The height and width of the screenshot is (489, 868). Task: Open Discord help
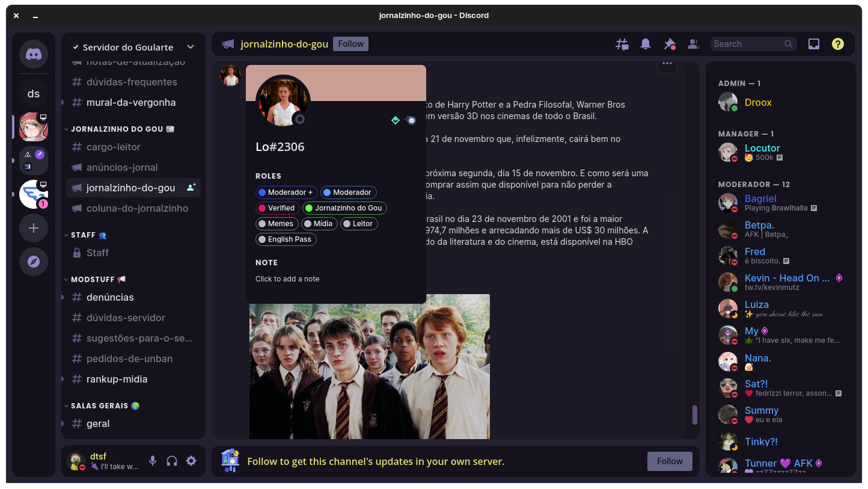coord(837,43)
